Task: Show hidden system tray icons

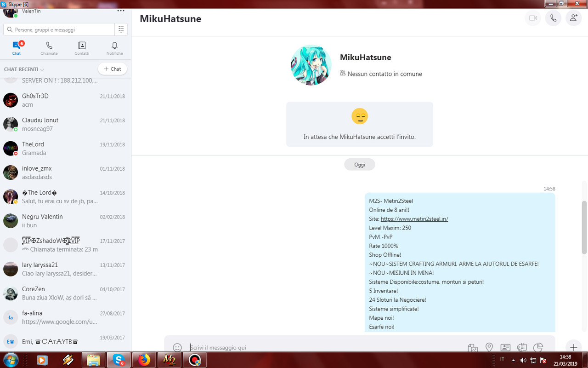Action: (513, 360)
